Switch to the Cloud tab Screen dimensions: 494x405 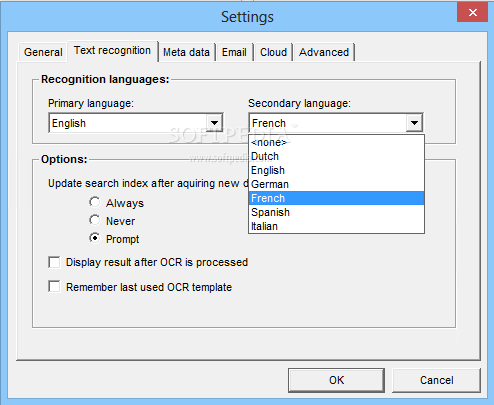[273, 52]
